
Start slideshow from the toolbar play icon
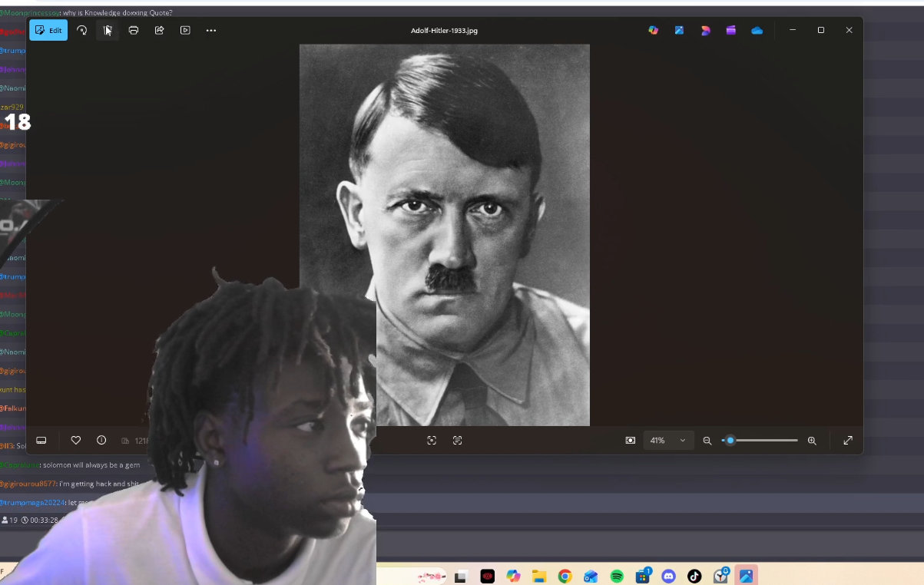(x=185, y=30)
